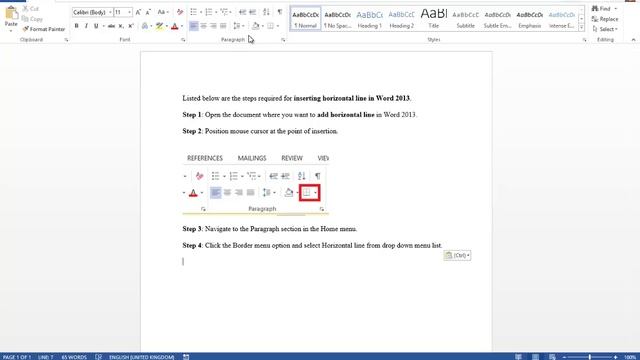Collapse the ribbon with the arrow
The image size is (640, 360).
(633, 40)
